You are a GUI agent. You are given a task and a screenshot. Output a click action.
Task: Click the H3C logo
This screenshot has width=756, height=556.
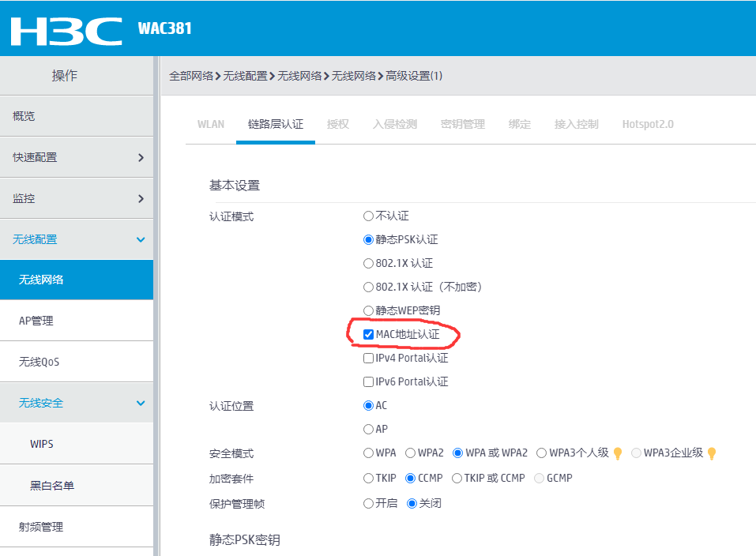66,32
